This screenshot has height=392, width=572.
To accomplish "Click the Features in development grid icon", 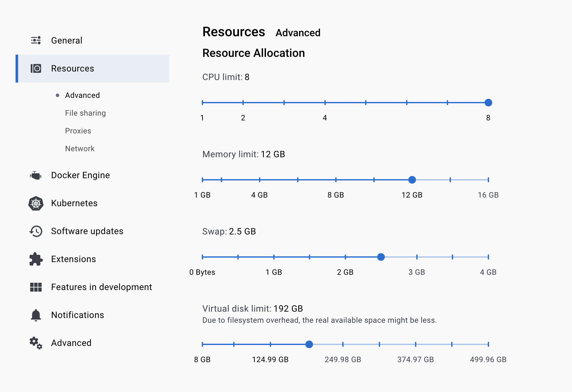I will tap(36, 287).
